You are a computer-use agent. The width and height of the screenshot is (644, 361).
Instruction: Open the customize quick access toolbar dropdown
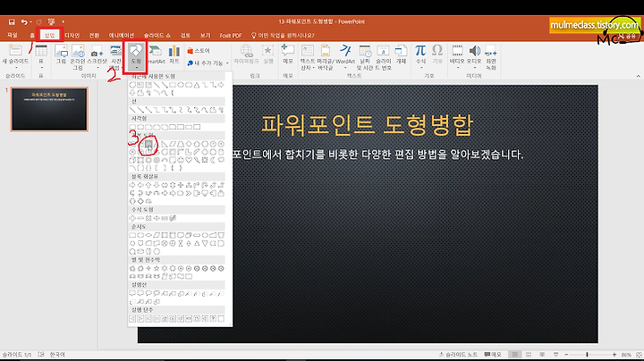[x=63, y=21]
